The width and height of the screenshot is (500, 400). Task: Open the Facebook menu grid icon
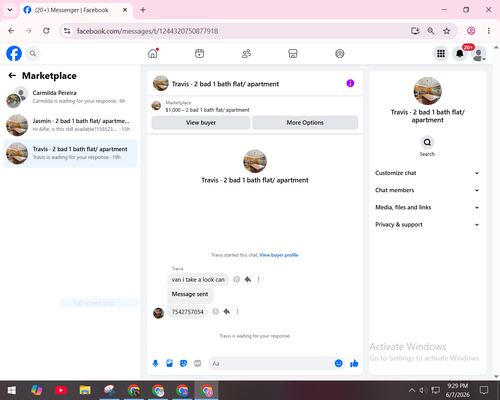441,53
